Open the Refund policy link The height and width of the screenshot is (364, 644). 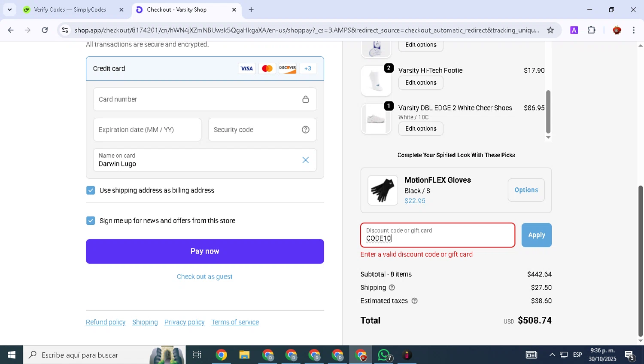coord(106,322)
